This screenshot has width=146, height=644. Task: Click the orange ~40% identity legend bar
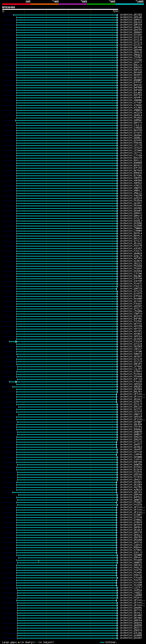click(45, 4)
